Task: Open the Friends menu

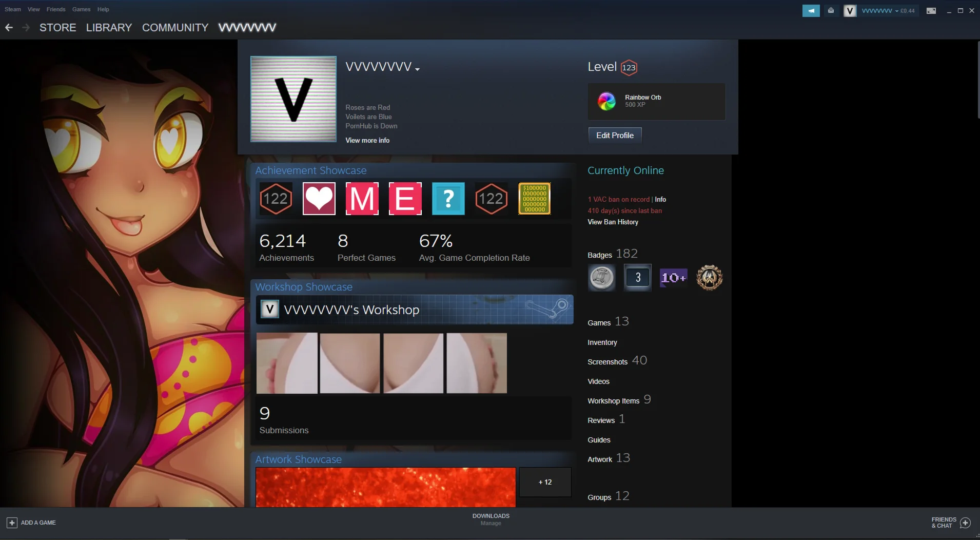Action: (x=56, y=9)
